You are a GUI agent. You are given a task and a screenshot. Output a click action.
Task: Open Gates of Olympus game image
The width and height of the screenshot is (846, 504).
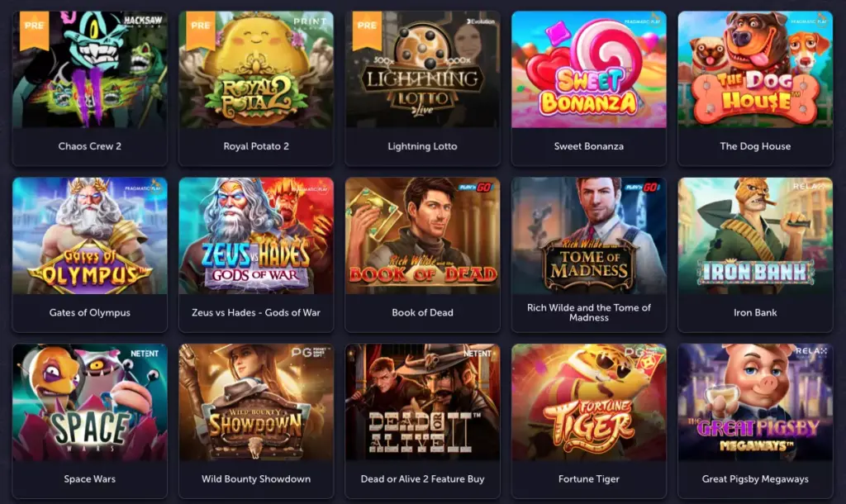click(89, 235)
